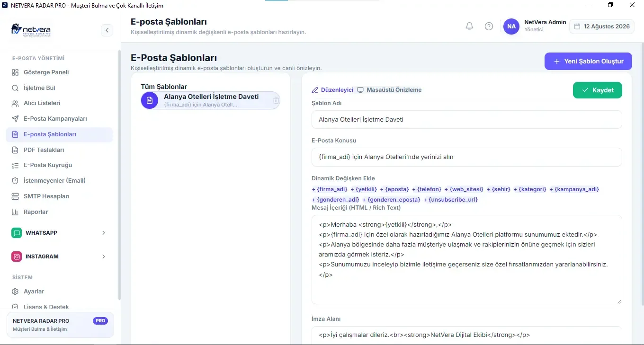Image resolution: width=644 pixels, height=345 pixels.
Task: Switch to Masaüstü Önizleme tab
Action: pyautogui.click(x=389, y=90)
